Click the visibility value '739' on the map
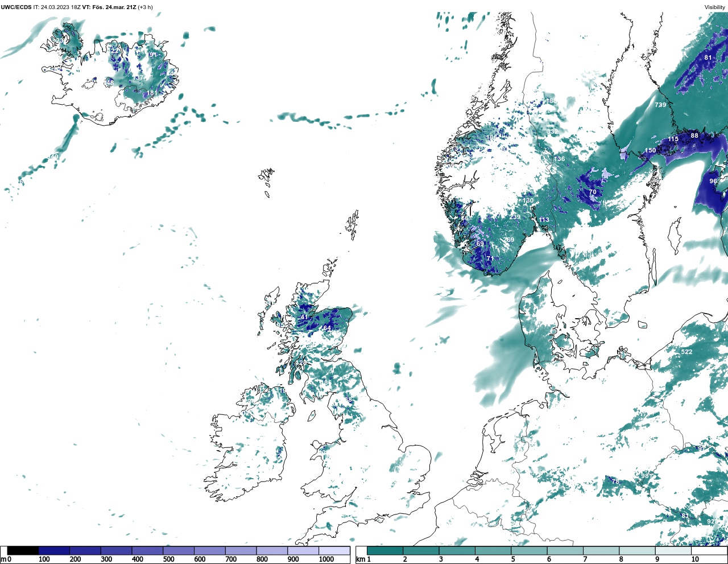Screen dimensions: 728x564 click(x=660, y=105)
